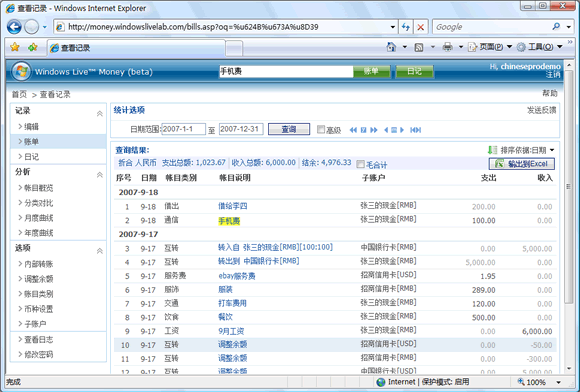The height and width of the screenshot is (392, 580).
Task: Open the 9月工资 record link
Action: tap(231, 331)
